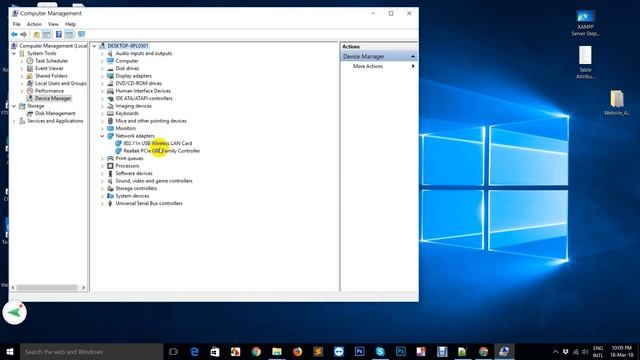This screenshot has height=360, width=640.
Task: Select Computer Management (Local) root node
Action: [x=53, y=46]
